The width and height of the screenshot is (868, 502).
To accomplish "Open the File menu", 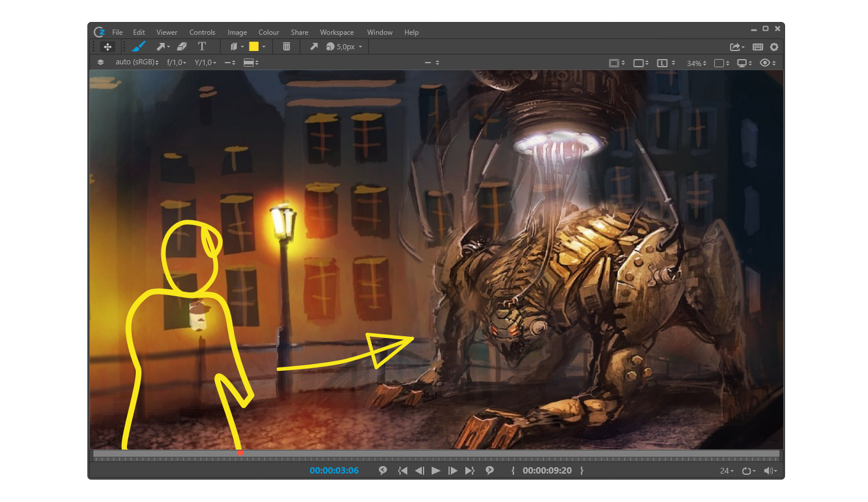I will (117, 32).
